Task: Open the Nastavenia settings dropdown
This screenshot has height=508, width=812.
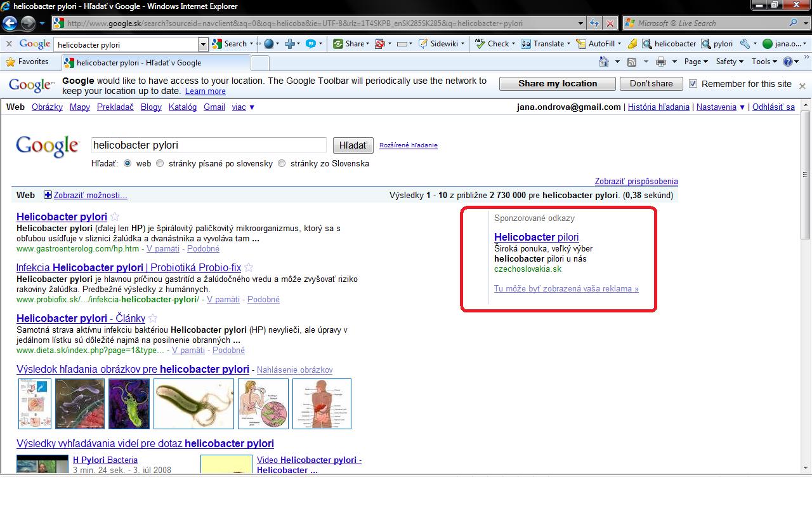Action: [720, 107]
